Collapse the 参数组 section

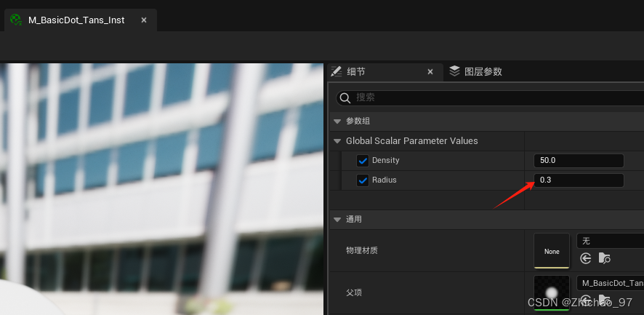(x=337, y=121)
